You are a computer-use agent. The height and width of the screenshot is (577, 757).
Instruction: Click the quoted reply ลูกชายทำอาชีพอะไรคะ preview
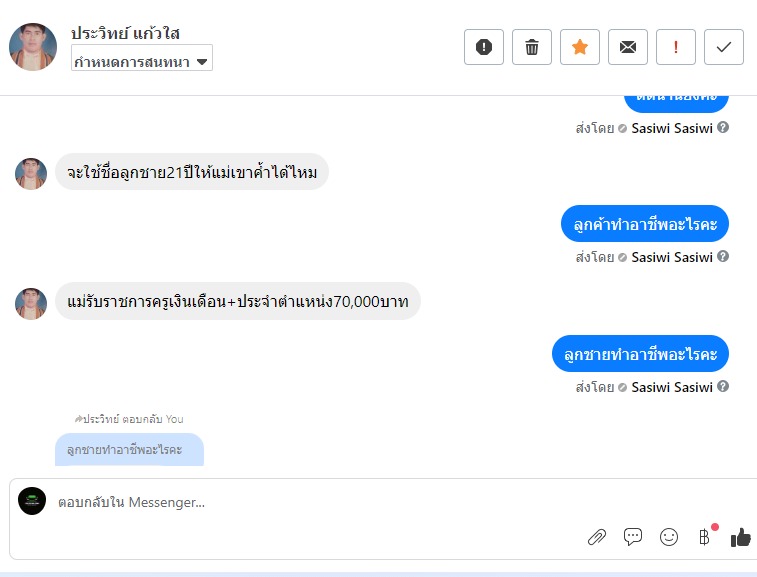click(129, 450)
